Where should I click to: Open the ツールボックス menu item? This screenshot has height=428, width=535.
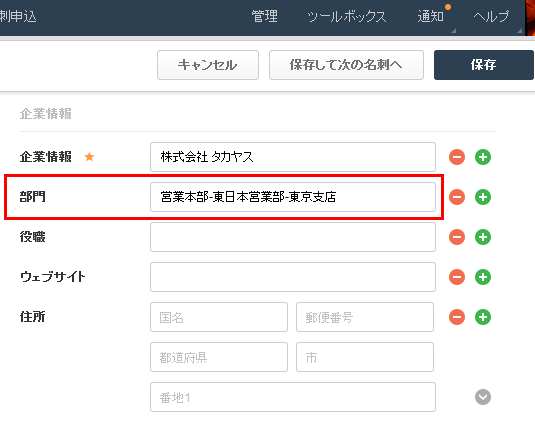click(347, 16)
